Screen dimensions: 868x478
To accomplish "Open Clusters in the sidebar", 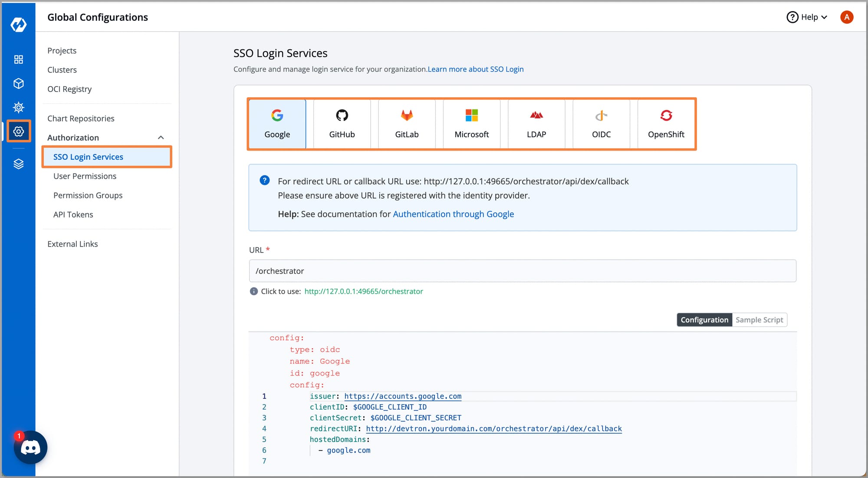I will 62,69.
